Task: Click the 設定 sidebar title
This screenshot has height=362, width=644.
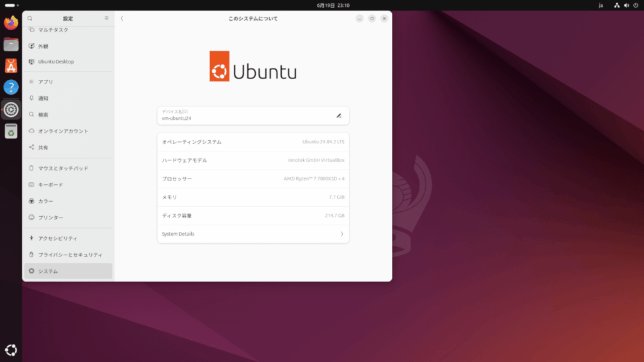Action: [x=68, y=18]
